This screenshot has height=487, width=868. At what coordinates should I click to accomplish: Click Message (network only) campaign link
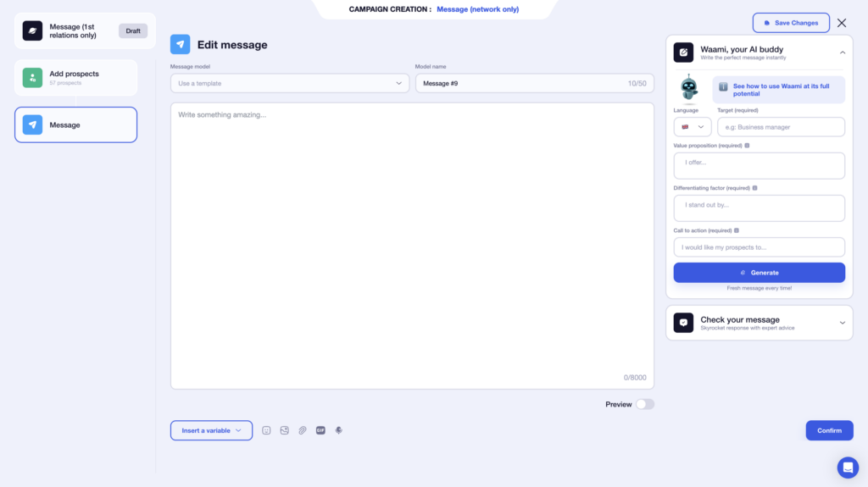tap(478, 9)
